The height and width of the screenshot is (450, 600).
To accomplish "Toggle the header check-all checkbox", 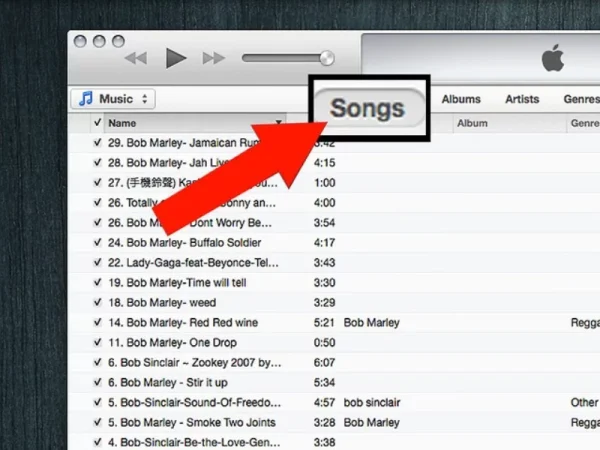I will pos(98,122).
